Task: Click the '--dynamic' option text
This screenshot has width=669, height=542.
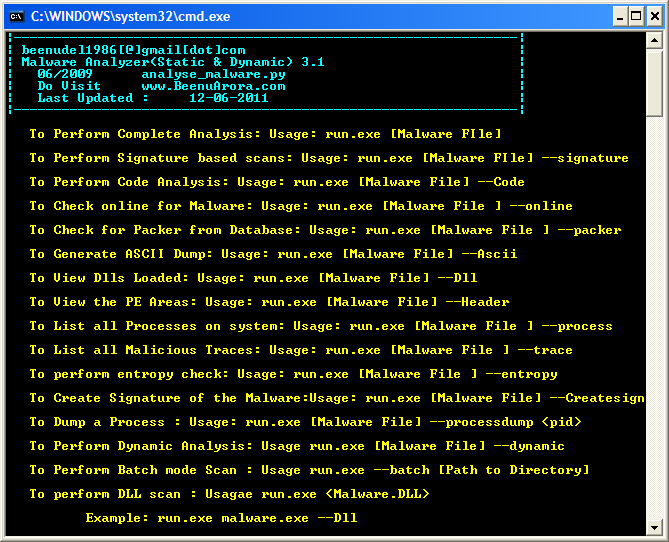Action: tap(529, 446)
